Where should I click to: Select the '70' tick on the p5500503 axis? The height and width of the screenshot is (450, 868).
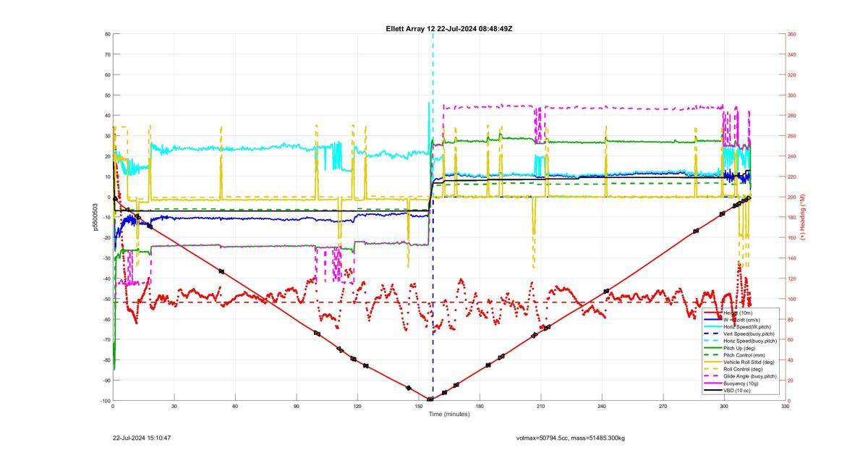pyautogui.click(x=107, y=54)
